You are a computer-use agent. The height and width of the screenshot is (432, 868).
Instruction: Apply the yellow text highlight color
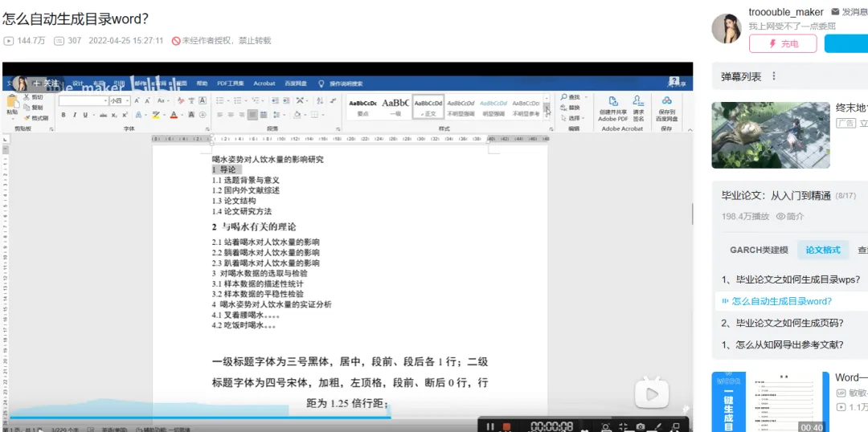(x=156, y=115)
